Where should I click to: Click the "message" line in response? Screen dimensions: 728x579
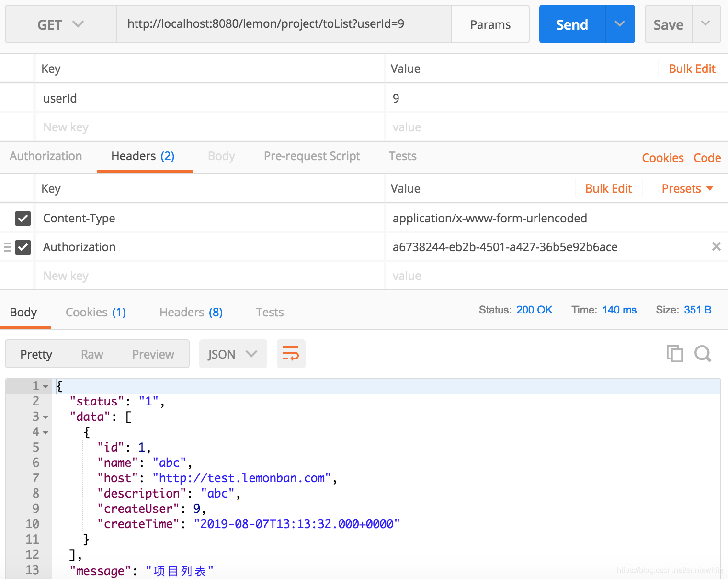pyautogui.click(x=142, y=570)
